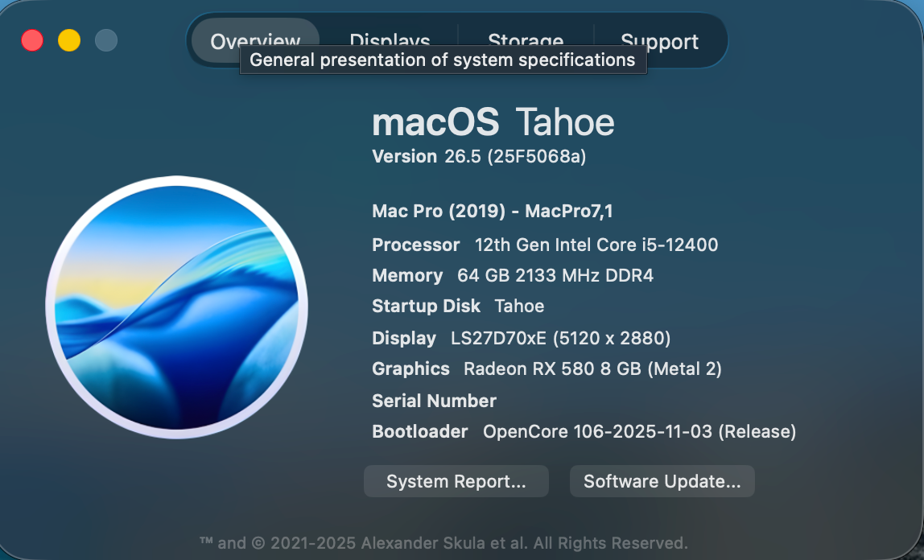Click the OpenCore 106-2025-11-03 (Release) value
Viewport: 924px width, 560px height.
tap(639, 431)
